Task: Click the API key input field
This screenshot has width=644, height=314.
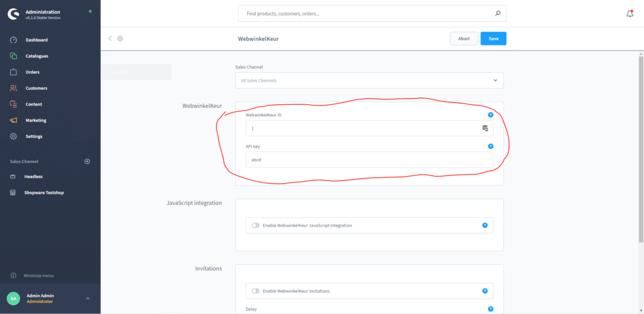Action: (x=369, y=160)
